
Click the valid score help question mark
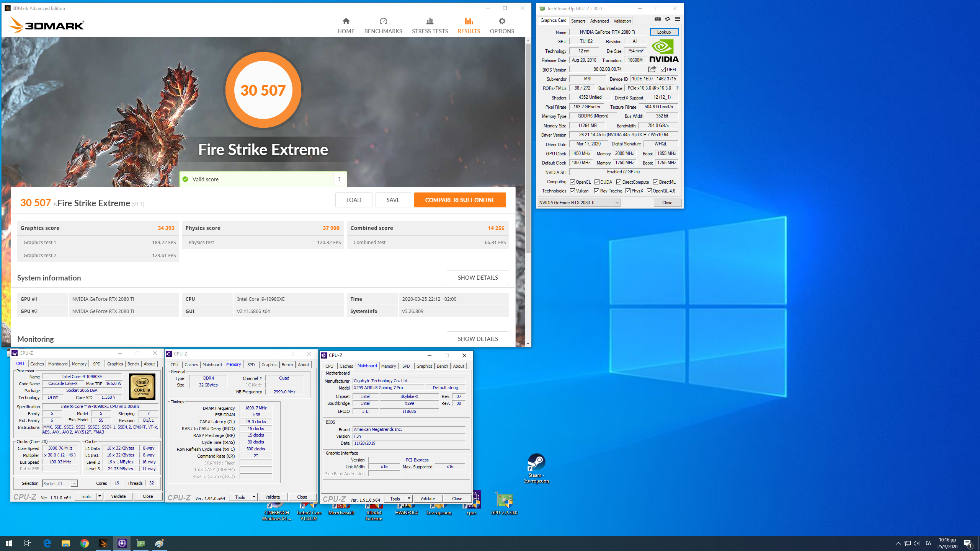339,179
